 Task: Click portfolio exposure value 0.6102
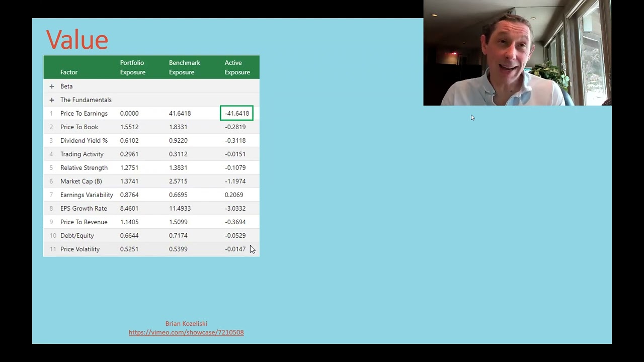[x=129, y=141]
